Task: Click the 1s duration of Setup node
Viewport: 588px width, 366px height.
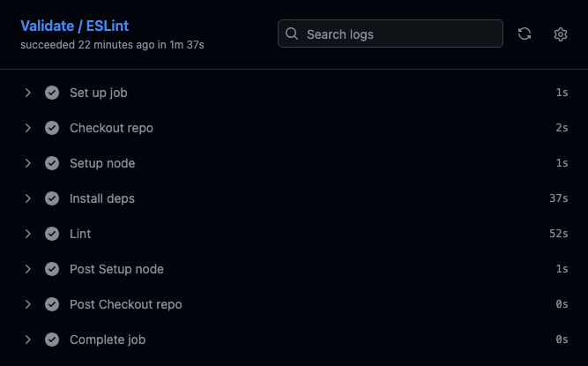Action: click(562, 163)
